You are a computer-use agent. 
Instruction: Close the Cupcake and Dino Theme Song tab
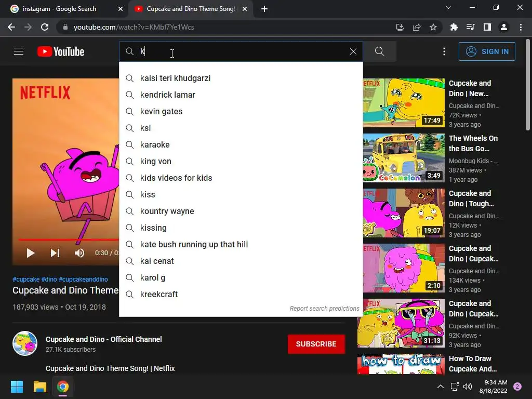click(245, 9)
